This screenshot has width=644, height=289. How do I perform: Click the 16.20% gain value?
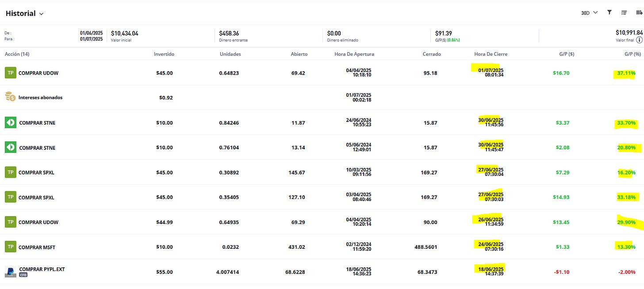[x=627, y=172]
